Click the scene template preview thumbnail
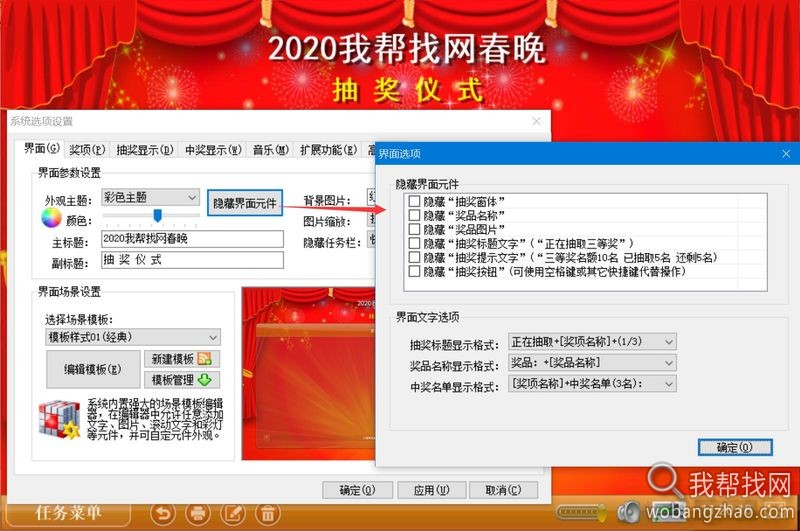This screenshot has height=531, width=800. (x=309, y=373)
